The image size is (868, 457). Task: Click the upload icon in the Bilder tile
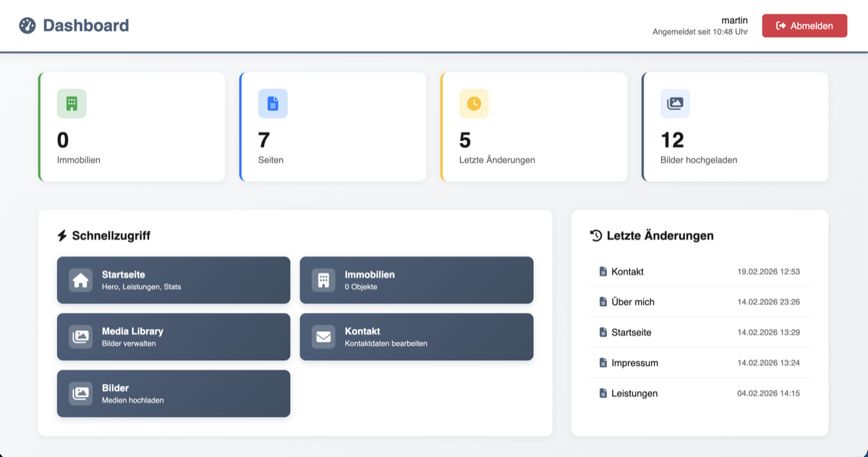[80, 393]
